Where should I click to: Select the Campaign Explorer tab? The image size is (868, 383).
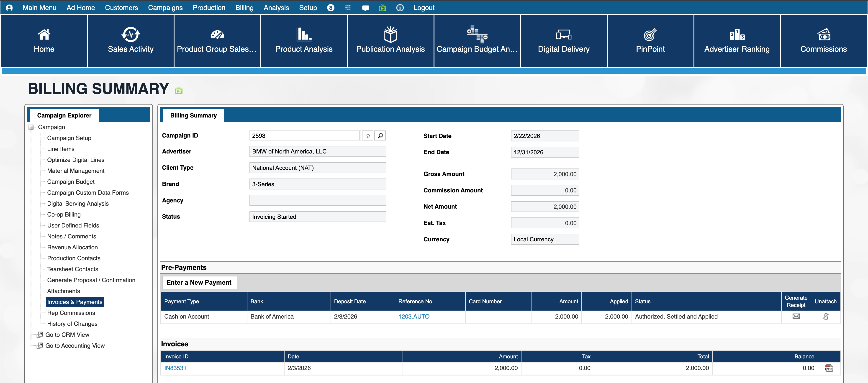pyautogui.click(x=64, y=115)
